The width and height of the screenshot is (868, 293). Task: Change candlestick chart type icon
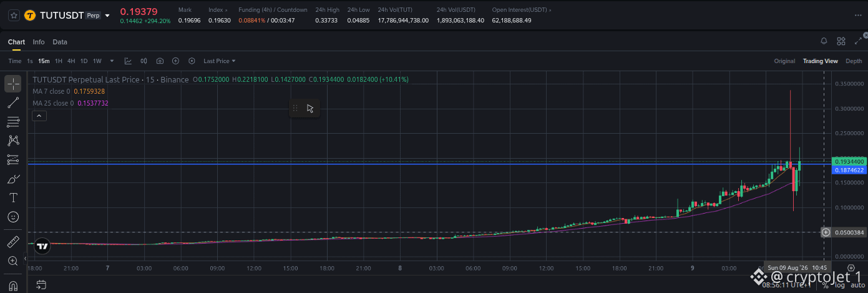click(x=144, y=61)
